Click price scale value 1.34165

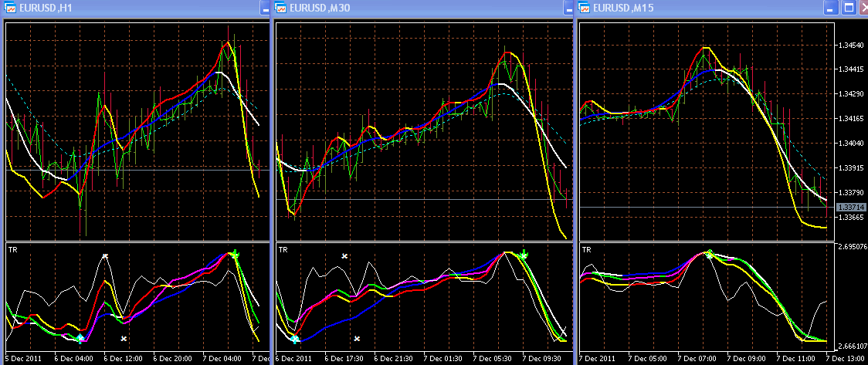849,118
